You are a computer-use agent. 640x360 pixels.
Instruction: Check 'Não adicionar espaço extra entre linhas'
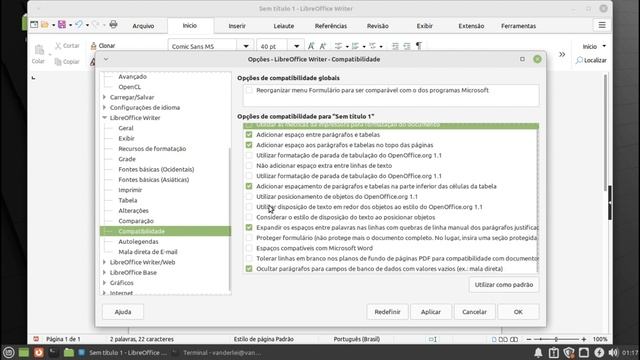[249, 166]
